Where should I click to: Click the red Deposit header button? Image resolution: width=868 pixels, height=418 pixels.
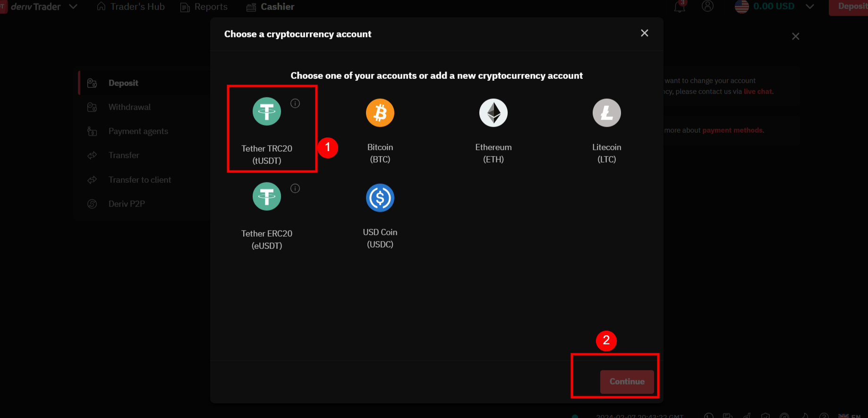point(848,7)
